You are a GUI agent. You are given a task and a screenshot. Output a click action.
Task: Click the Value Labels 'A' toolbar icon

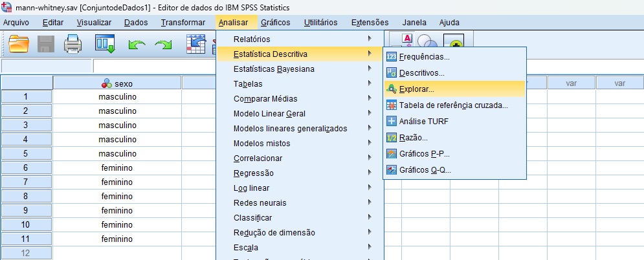pyautogui.click(x=406, y=39)
